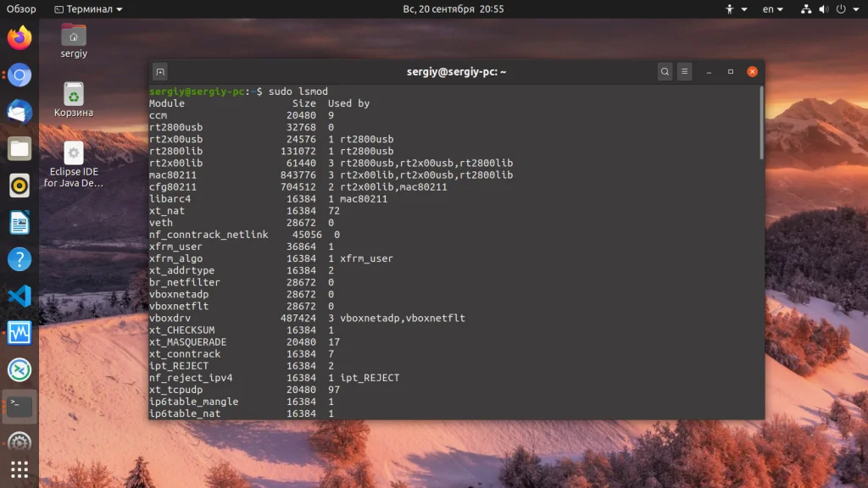Click the 'xt_addrtype' module name
Image resolution: width=868 pixels, height=488 pixels.
pyautogui.click(x=181, y=270)
